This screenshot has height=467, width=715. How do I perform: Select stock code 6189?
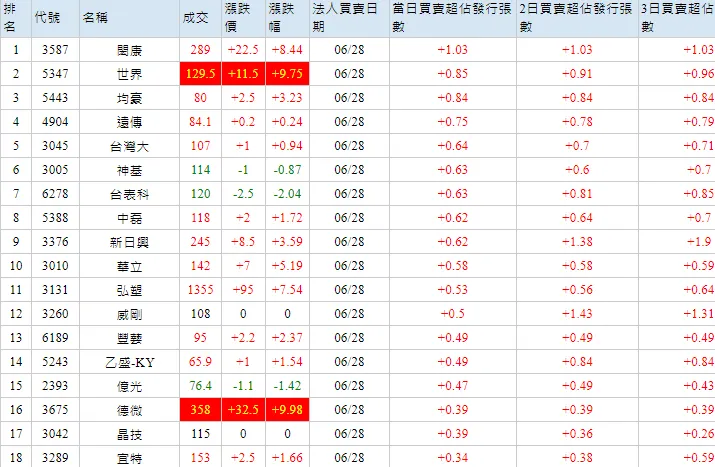pos(55,338)
